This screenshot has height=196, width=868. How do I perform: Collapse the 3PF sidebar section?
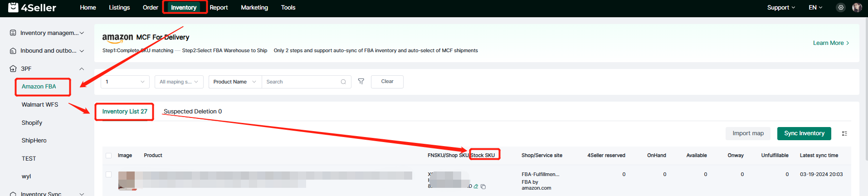point(82,69)
